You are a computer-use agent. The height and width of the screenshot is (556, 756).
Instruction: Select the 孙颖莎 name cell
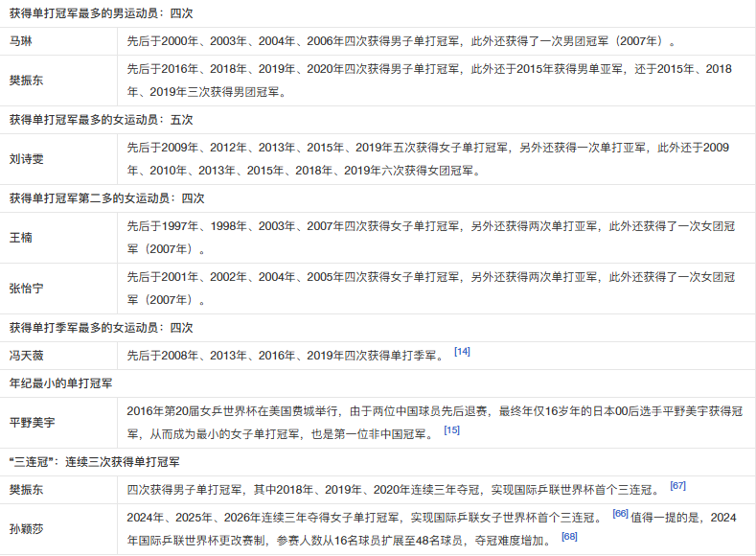click(58, 529)
